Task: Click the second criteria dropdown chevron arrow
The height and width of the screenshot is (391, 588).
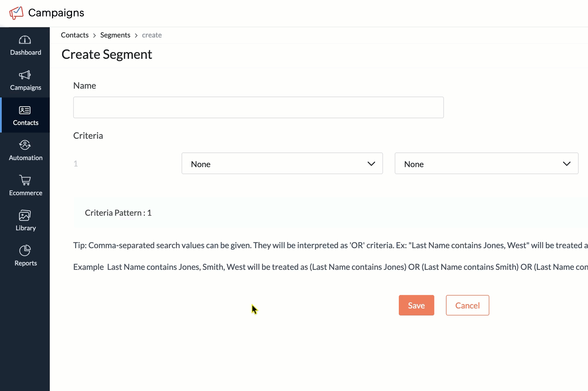Action: (567, 164)
